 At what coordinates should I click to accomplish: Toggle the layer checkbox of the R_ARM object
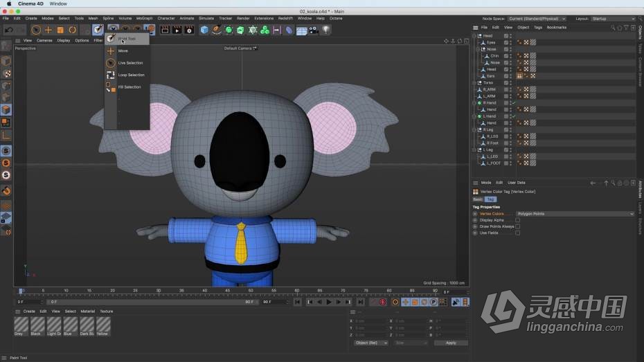click(506, 89)
